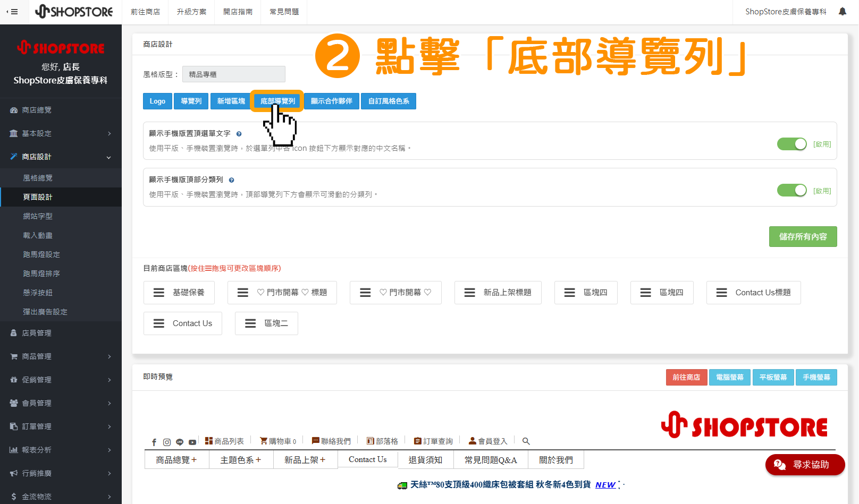Click 商店總覽 dashboard icon in sidebar
The width and height of the screenshot is (859, 504).
point(14,110)
